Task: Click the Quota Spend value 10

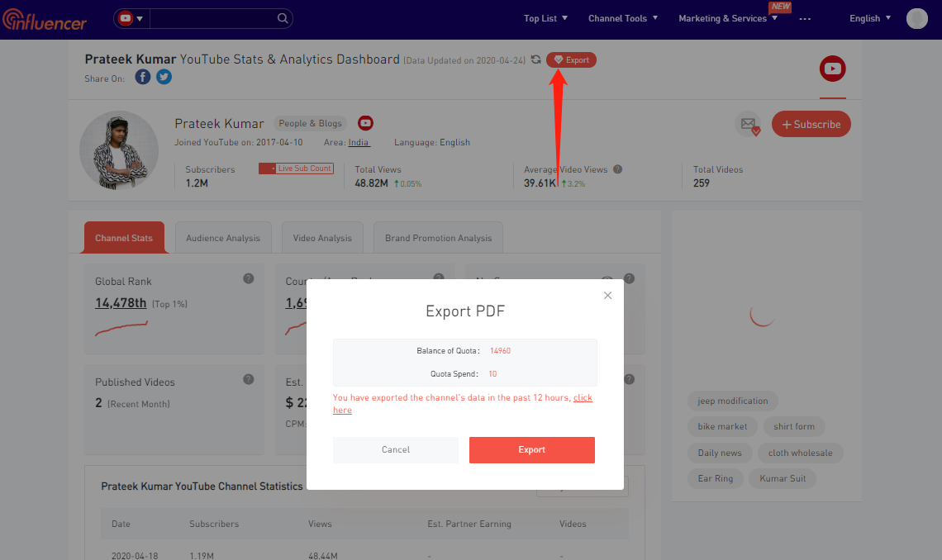Action: 492,374
